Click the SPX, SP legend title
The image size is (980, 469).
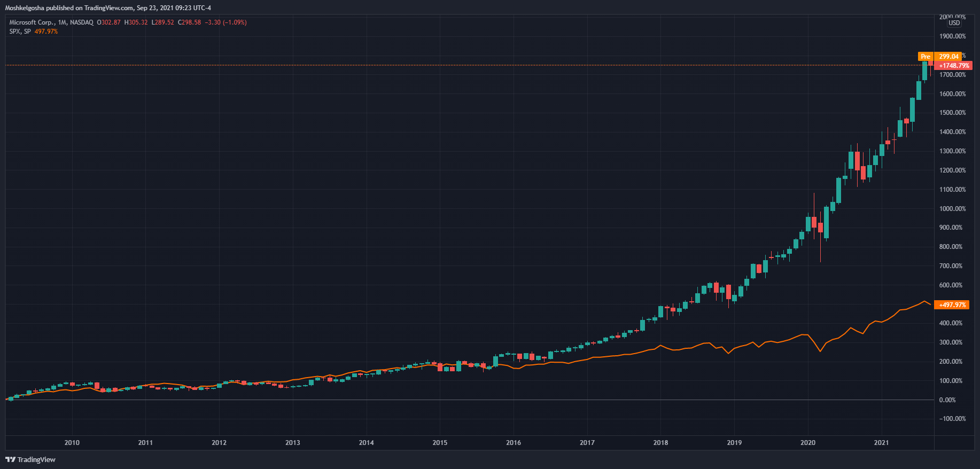tap(20, 32)
